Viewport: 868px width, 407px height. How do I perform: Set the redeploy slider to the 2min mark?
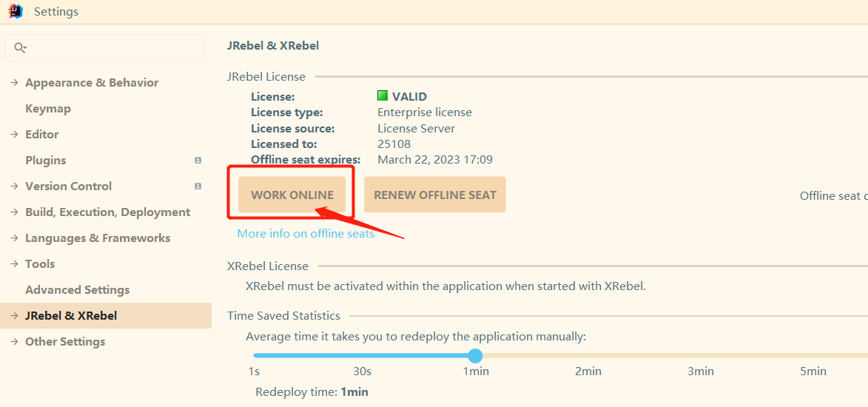point(588,356)
